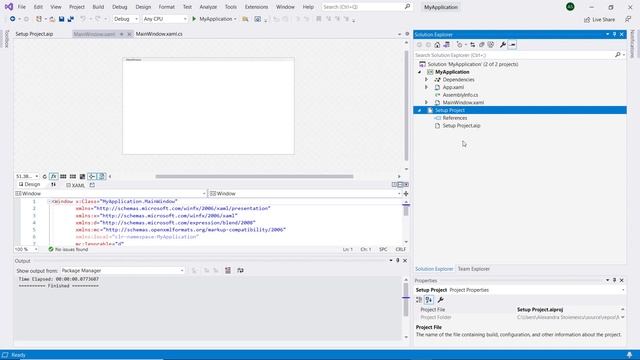Click the feedback icon at top right
Screen dimensions: 640x360
[628, 19]
